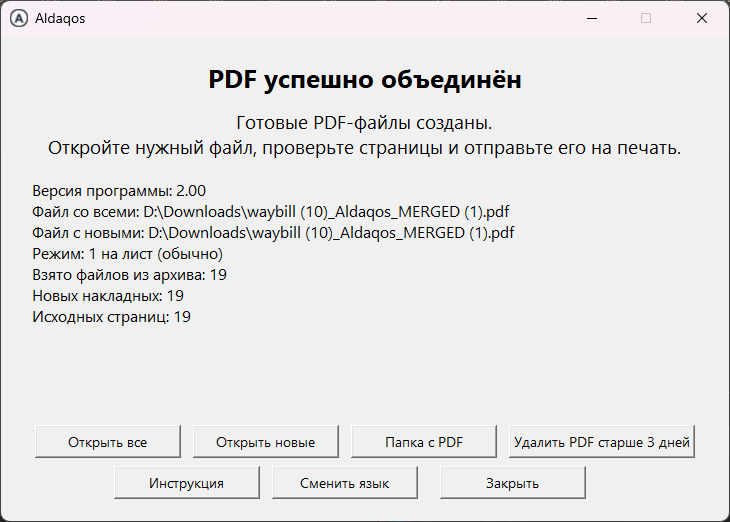Open the 'Инструкция' guide

[187, 482]
